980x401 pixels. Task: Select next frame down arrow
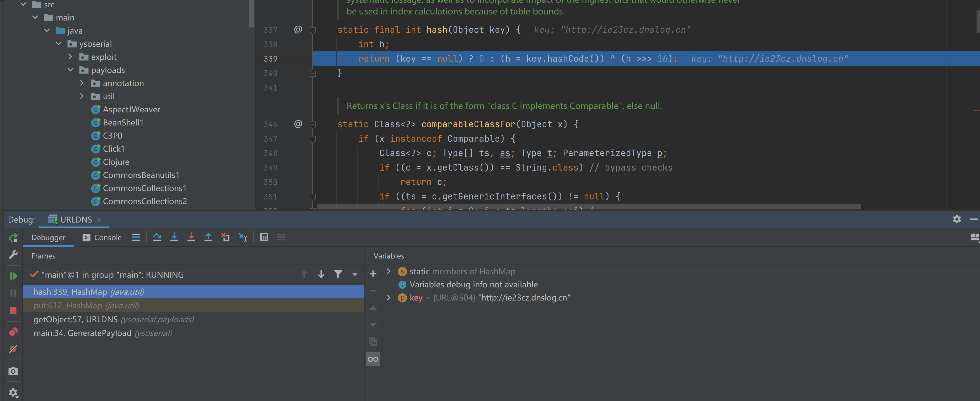[x=321, y=275]
